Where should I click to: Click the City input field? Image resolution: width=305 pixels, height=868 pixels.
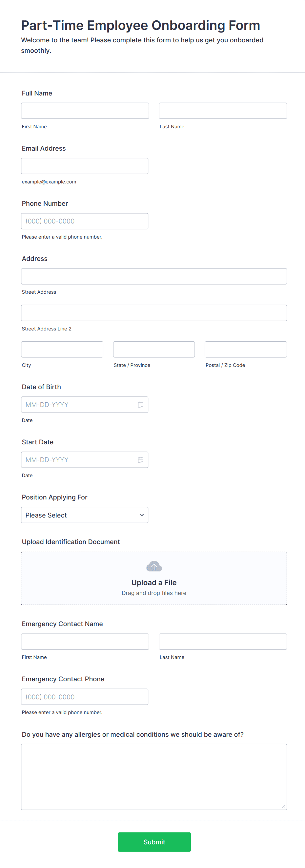[62, 349]
